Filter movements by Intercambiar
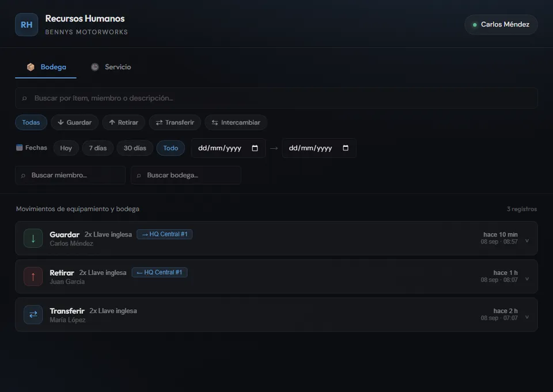553x392 pixels. 236,123
